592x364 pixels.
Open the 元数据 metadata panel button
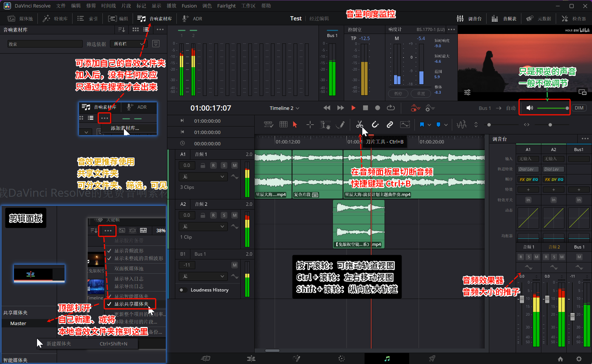[x=539, y=19]
